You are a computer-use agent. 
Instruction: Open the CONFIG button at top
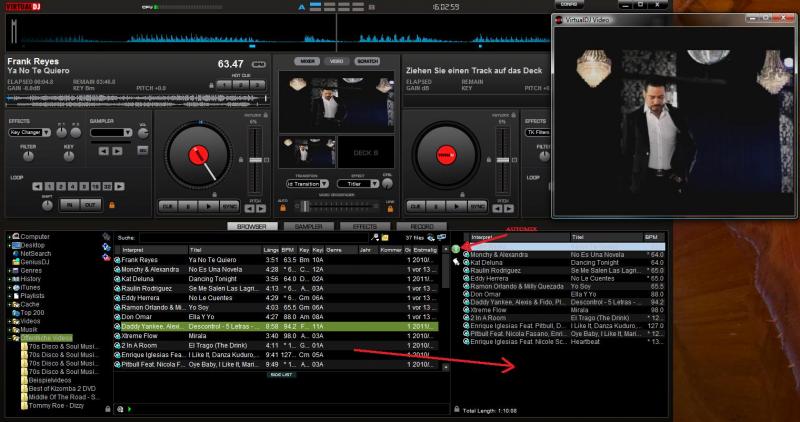tap(569, 4)
